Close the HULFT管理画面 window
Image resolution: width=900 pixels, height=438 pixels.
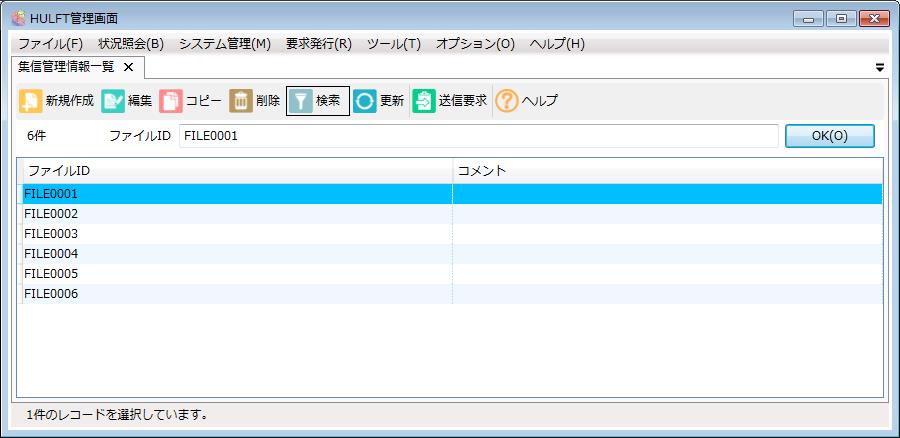pos(875,19)
